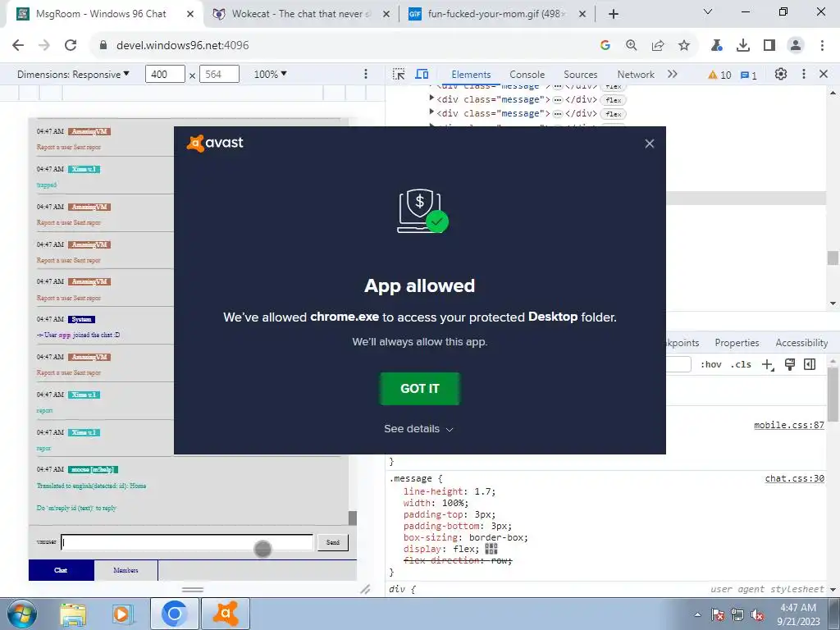840x630 pixels.
Task: Open the chat.css:30 source link
Action: (x=794, y=478)
